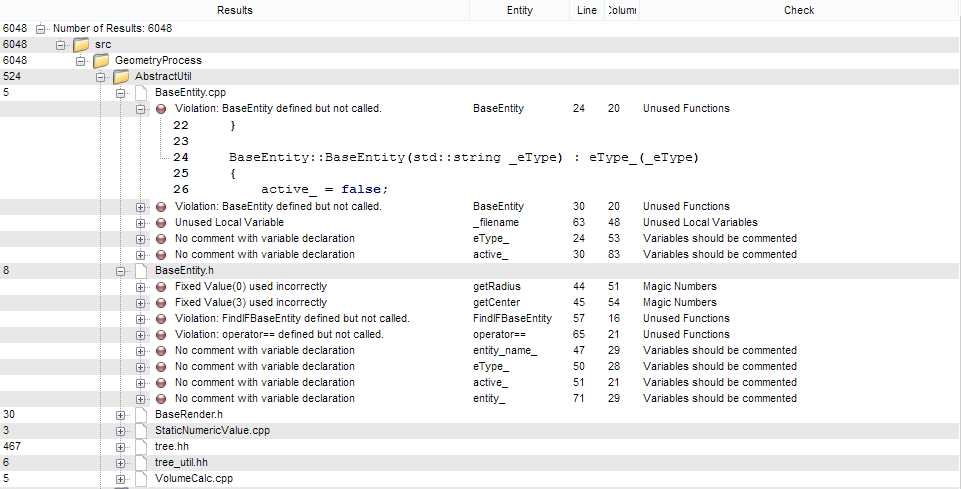The width and height of the screenshot is (961, 489).
Task: Collapse the BaseEntity.h file node
Action: pos(120,270)
